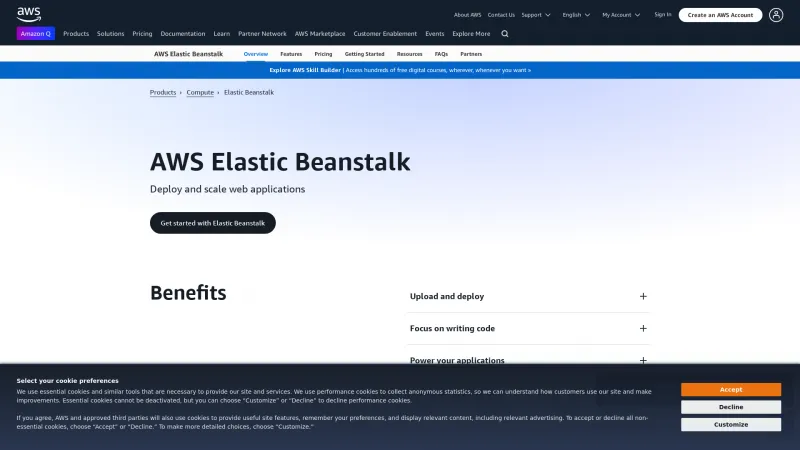Open the Solutions menu
This screenshot has height=450, width=800.
point(111,34)
